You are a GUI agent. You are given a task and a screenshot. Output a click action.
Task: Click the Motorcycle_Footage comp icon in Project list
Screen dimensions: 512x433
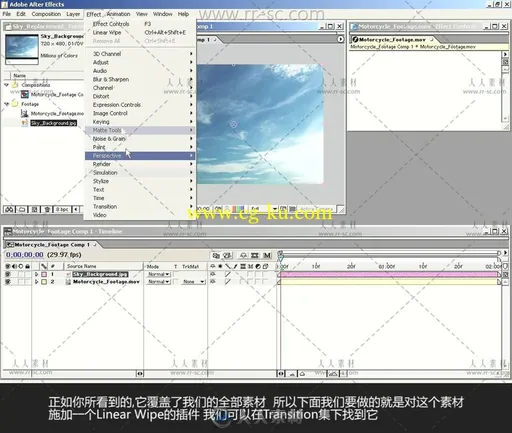click(x=25, y=95)
